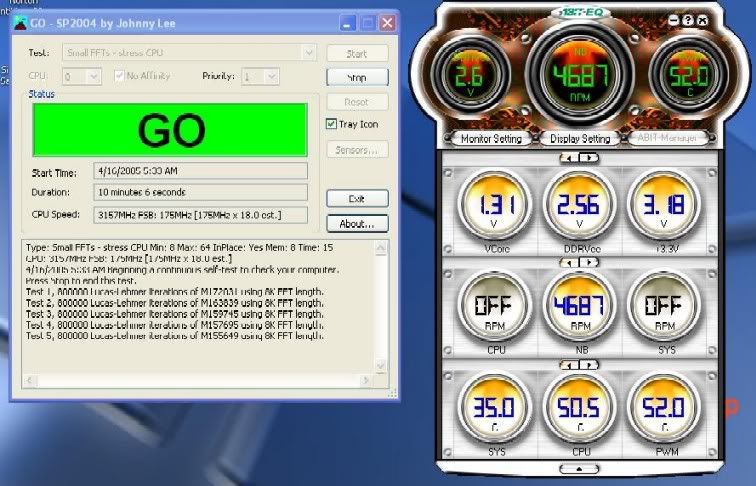756x486 pixels.
Task: Click log line 'Test 4, 800000 Lucas-Lehmer'
Action: coord(175,325)
